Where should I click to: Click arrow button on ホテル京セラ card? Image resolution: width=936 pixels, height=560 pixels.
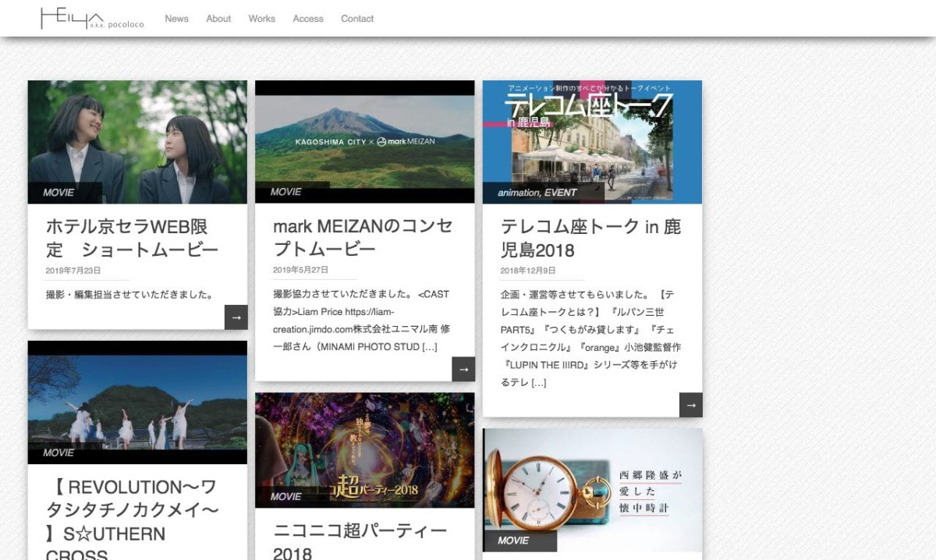[236, 317]
